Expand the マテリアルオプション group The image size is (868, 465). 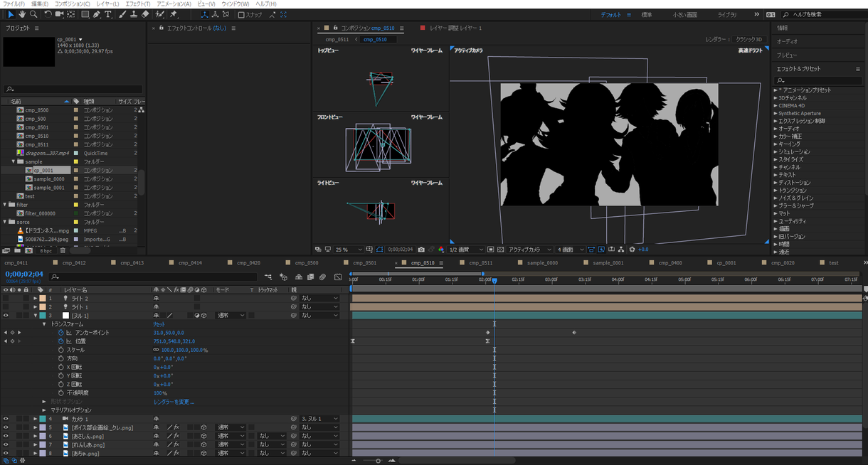pyautogui.click(x=44, y=410)
